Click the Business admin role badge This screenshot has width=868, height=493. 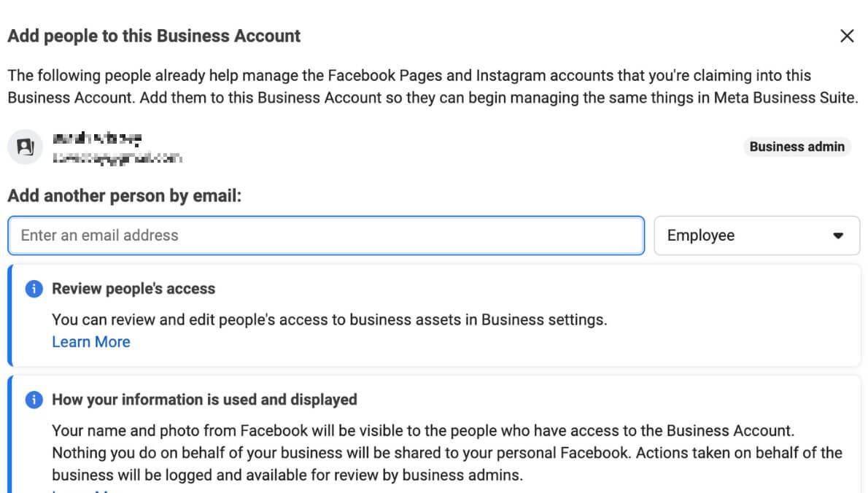797,147
